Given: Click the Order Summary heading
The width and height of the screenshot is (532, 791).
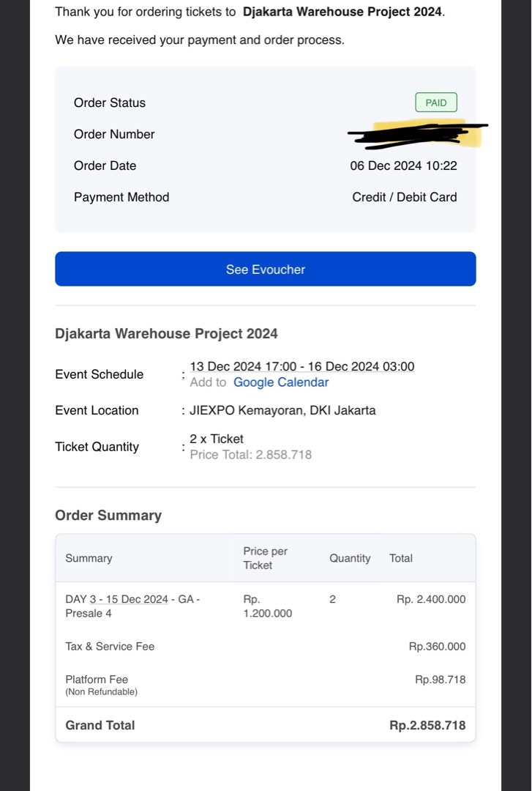Looking at the screenshot, I should click(108, 515).
